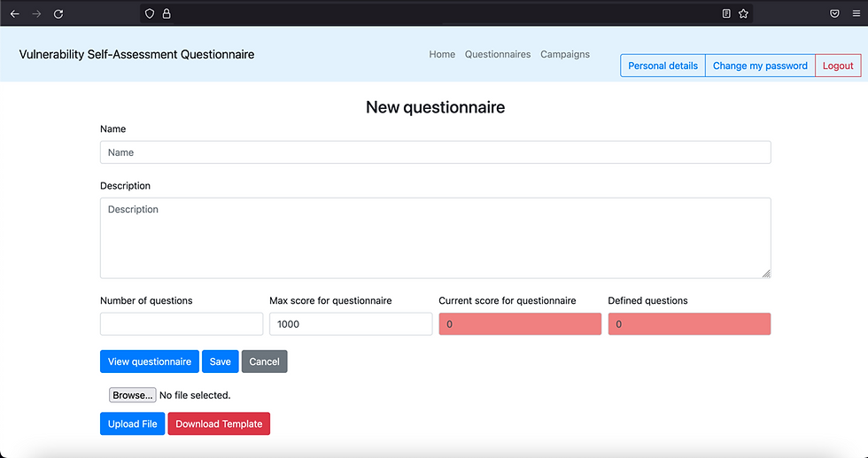Open the browser hamburger menu
The image size is (868, 458).
856,14
